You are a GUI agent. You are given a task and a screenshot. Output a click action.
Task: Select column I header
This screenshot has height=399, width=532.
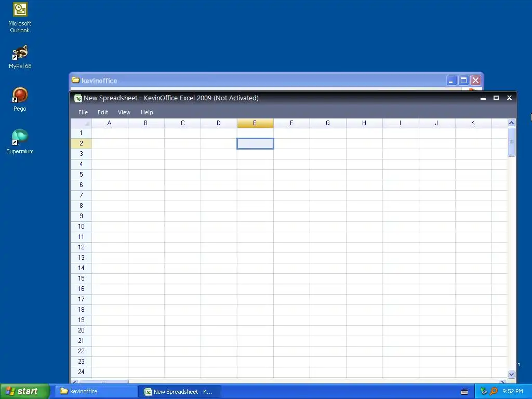pos(401,123)
